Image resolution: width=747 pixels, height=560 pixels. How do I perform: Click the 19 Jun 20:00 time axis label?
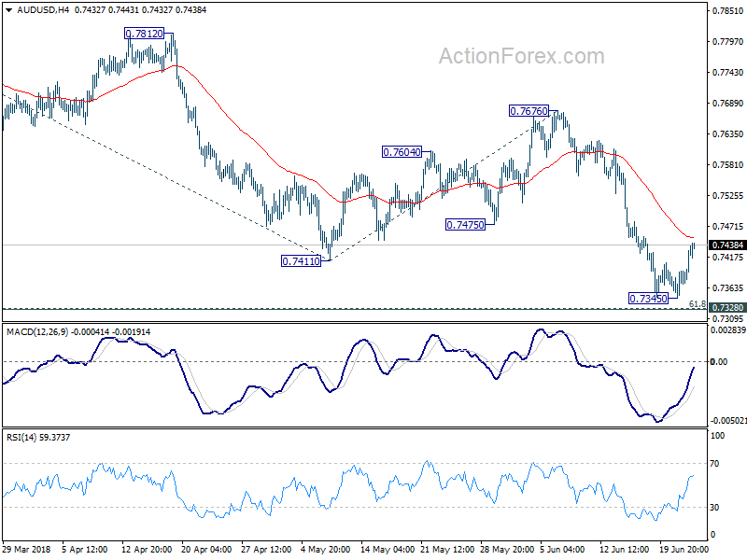pyautogui.click(x=684, y=550)
